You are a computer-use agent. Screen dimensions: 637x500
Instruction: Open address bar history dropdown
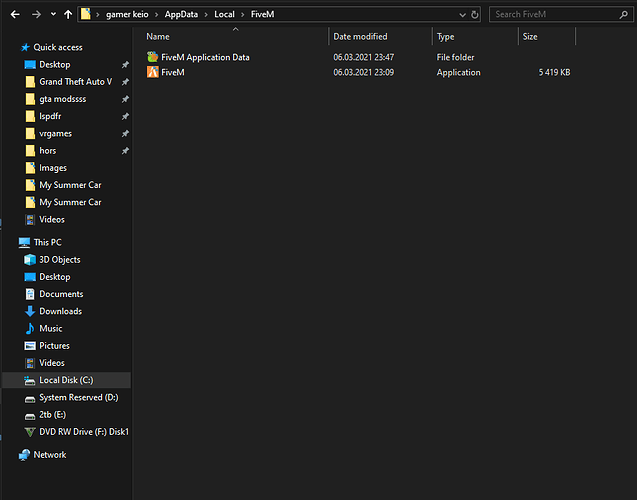(x=462, y=15)
